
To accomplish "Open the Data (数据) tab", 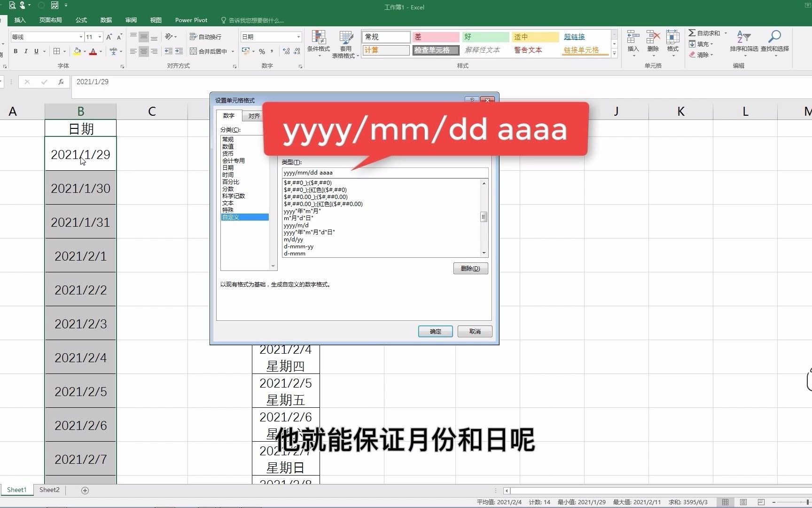I will (106, 20).
